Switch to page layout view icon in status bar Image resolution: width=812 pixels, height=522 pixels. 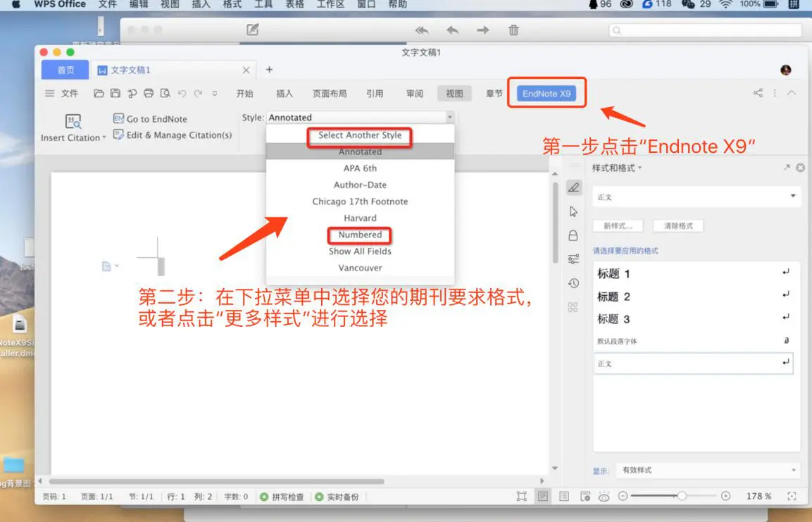pyautogui.click(x=543, y=496)
